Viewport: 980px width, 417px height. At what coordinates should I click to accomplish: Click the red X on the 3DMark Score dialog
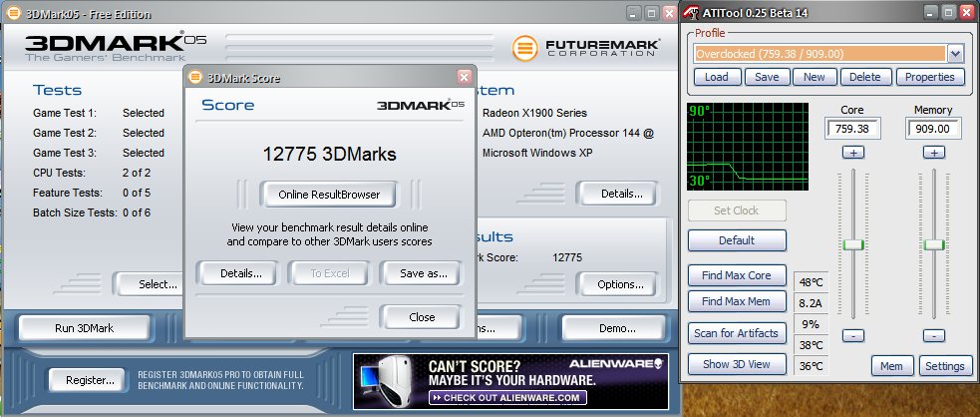click(464, 77)
